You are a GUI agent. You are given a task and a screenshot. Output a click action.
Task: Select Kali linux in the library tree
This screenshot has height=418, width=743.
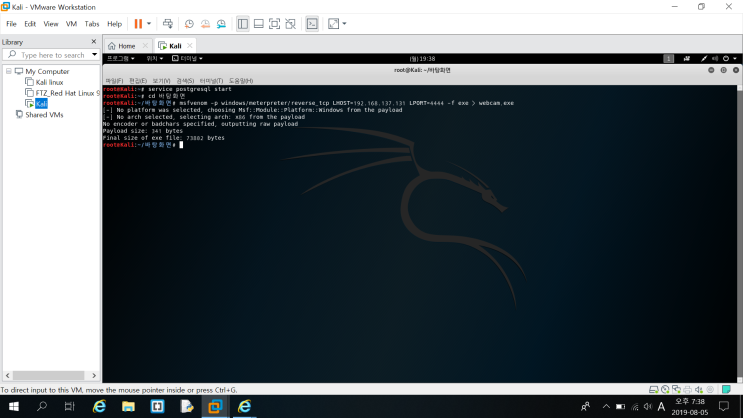tap(49, 82)
